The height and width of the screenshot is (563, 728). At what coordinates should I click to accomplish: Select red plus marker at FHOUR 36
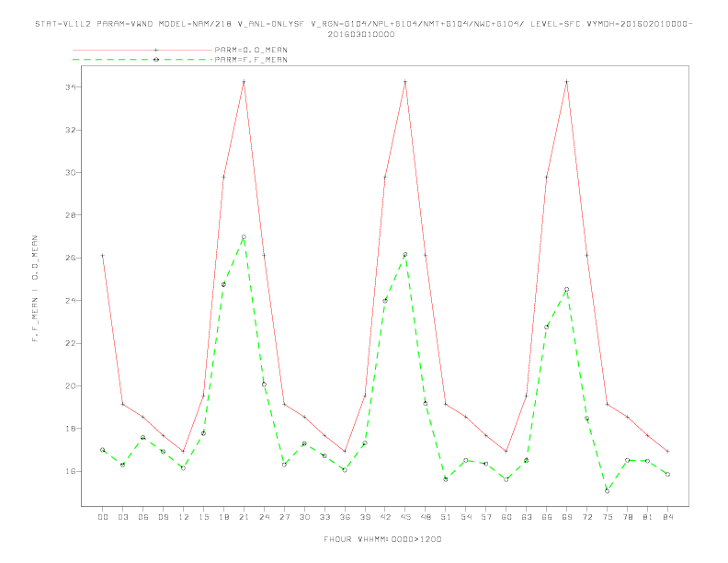(345, 451)
